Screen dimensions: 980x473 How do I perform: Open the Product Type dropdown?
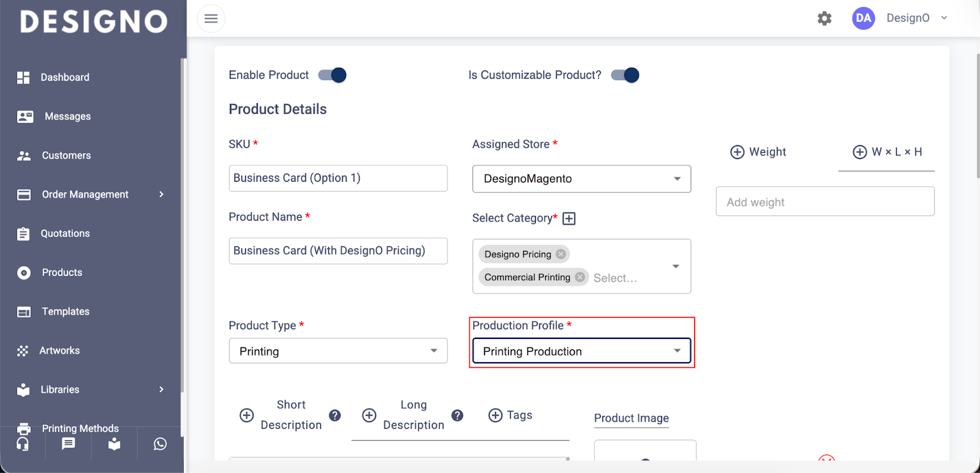tap(337, 351)
